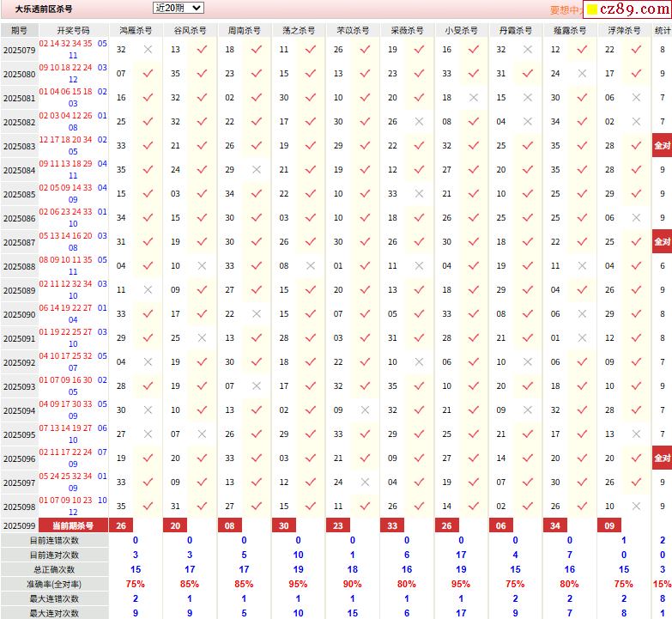Click the 荡之杀号 column header
The height and width of the screenshot is (619, 672).
point(299,30)
